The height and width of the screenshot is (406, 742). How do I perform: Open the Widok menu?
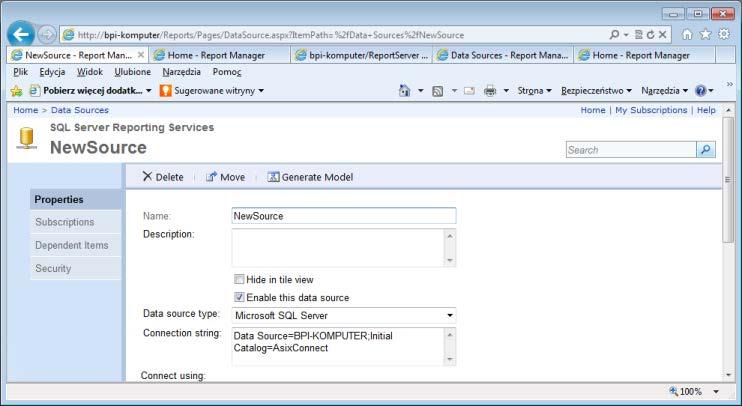point(90,72)
